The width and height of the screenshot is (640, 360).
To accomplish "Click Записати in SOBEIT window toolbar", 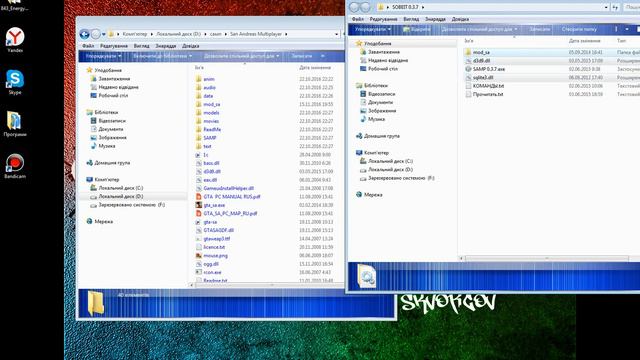I will point(540,29).
